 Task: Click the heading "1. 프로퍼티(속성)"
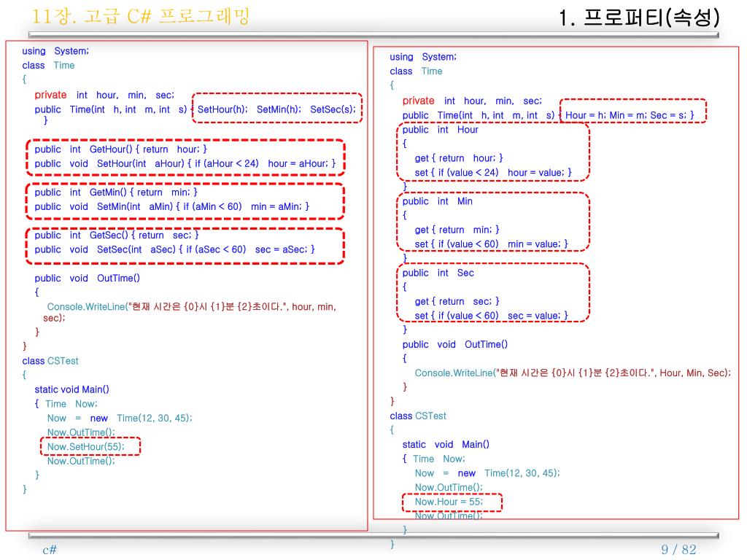point(639,17)
